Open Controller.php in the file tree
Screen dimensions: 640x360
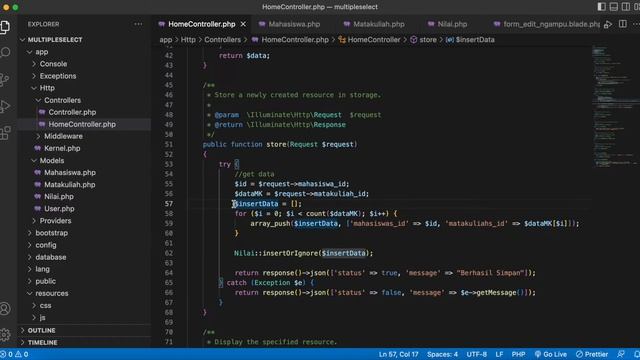coord(72,112)
